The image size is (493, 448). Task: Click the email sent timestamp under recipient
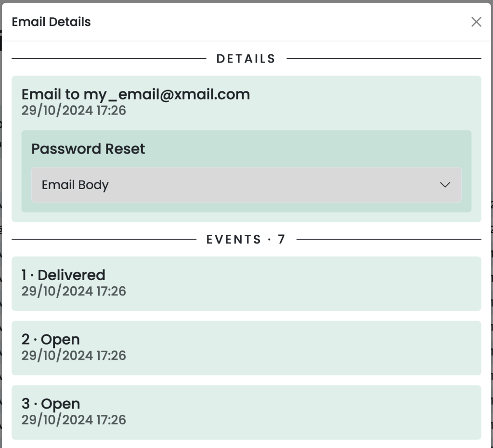(x=74, y=111)
